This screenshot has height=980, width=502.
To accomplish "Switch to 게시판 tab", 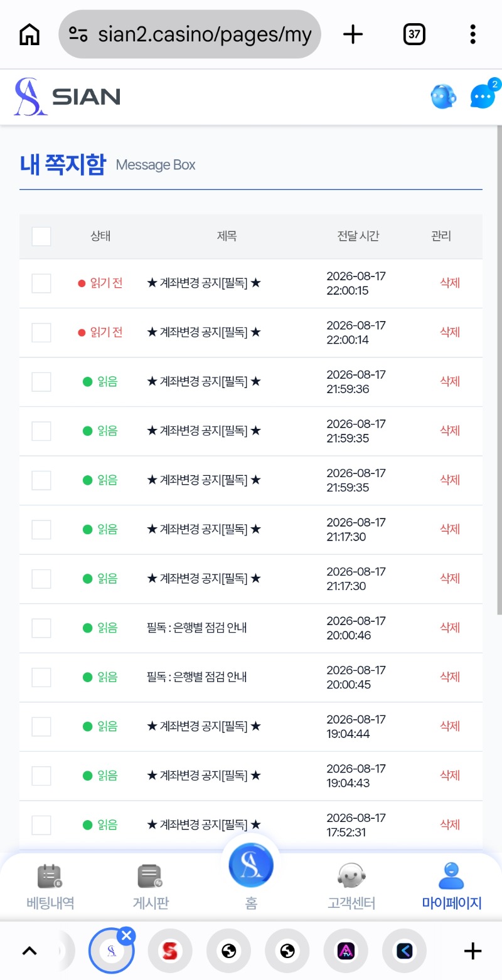I will pos(151,887).
